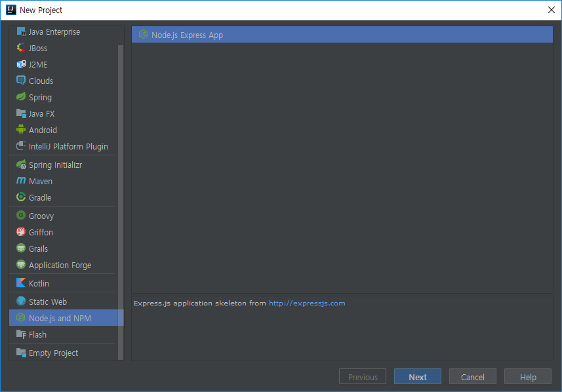The width and height of the screenshot is (562, 392).
Task: Select Application Forge entry
Action: pos(60,265)
